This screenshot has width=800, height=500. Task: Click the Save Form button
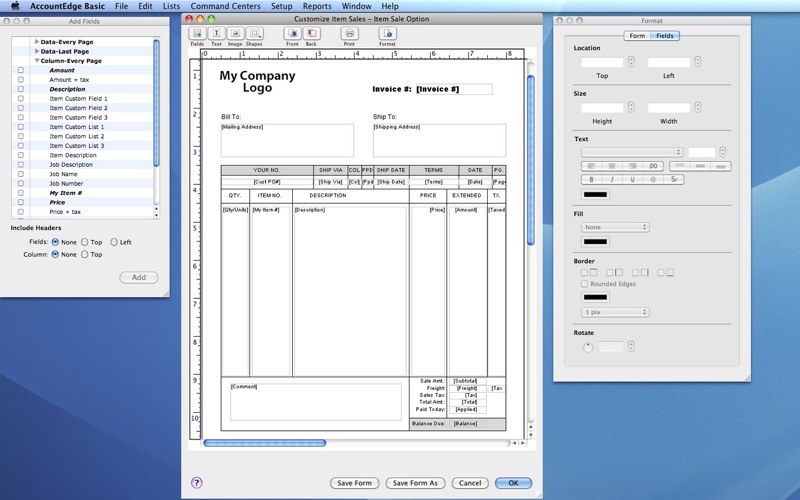[x=355, y=483]
